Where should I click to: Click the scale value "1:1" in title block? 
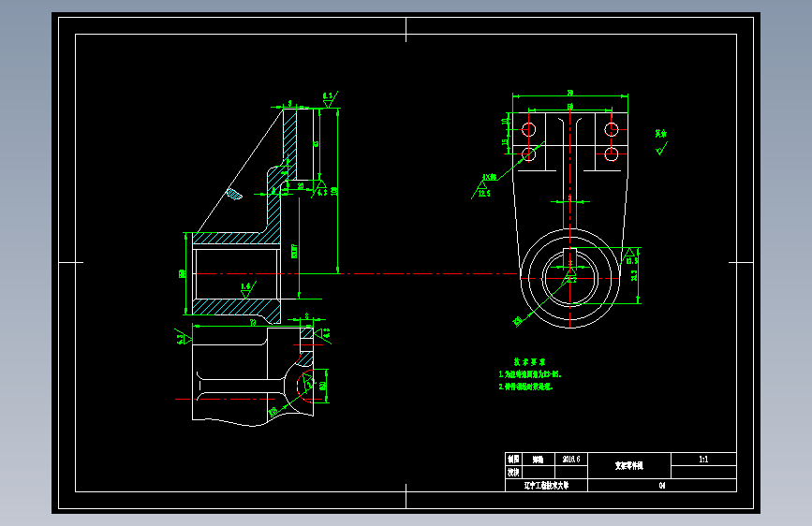click(703, 460)
